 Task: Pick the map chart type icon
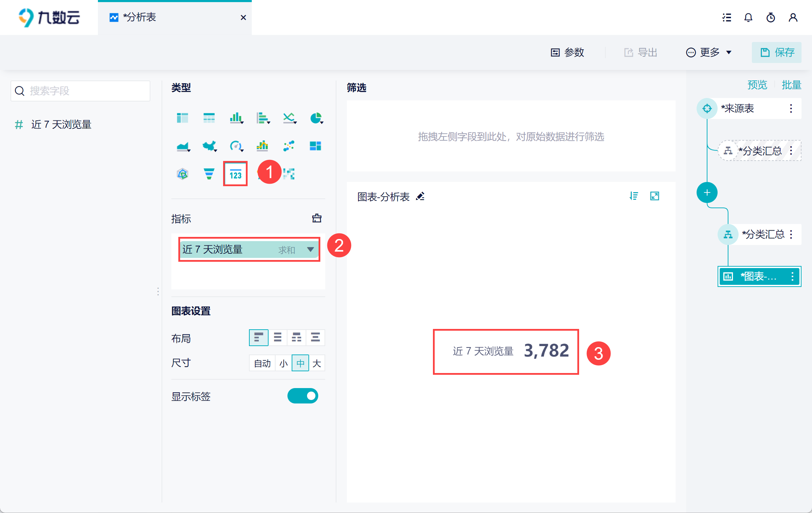click(209, 146)
